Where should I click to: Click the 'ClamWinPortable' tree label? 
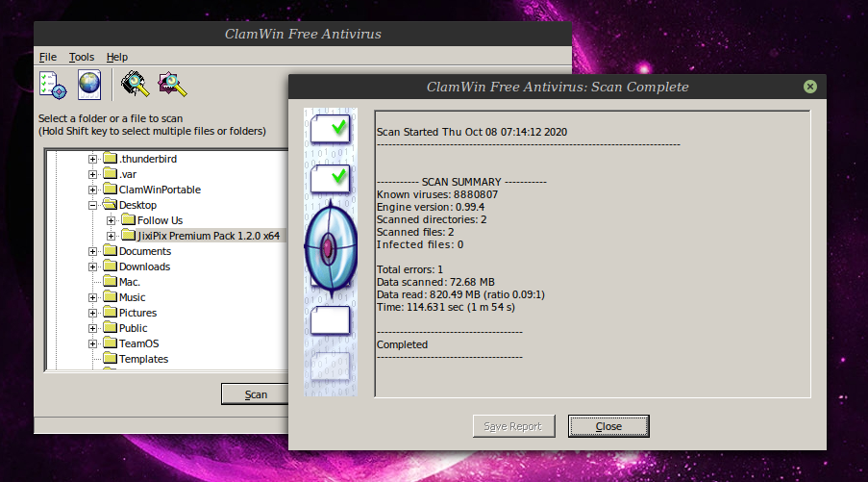(160, 190)
